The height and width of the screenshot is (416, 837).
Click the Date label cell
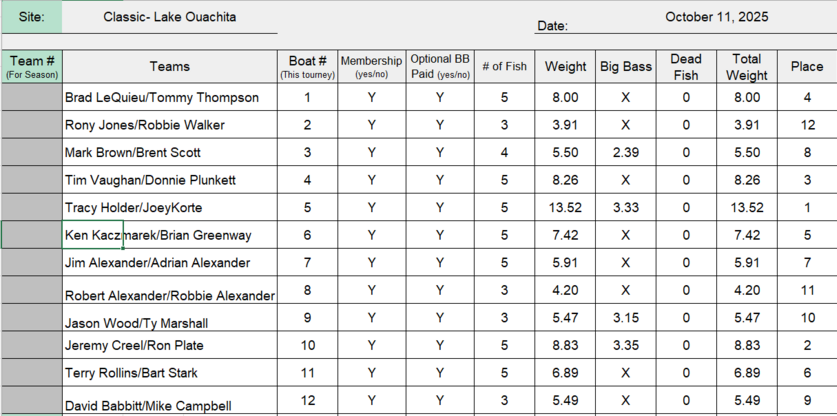pyautogui.click(x=553, y=26)
